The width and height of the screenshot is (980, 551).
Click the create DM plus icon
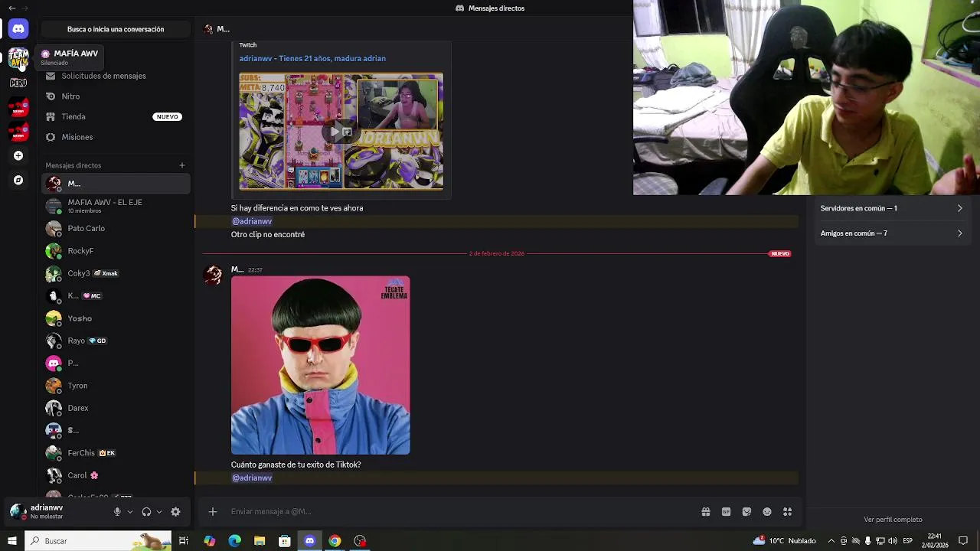click(182, 165)
